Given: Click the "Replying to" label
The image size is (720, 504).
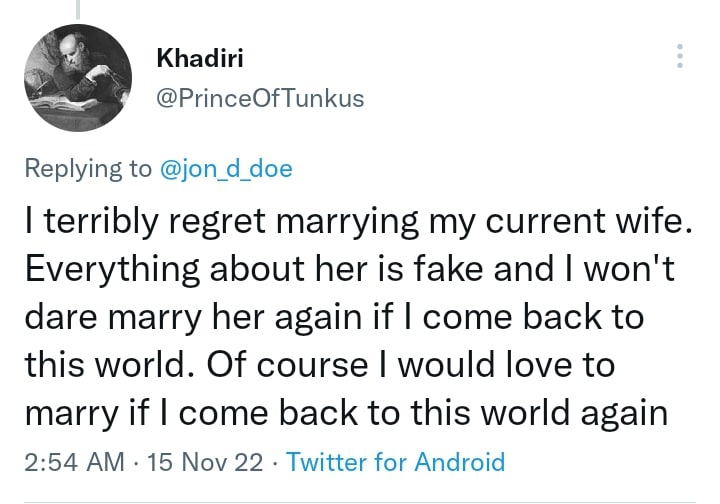Looking at the screenshot, I should (88, 169).
